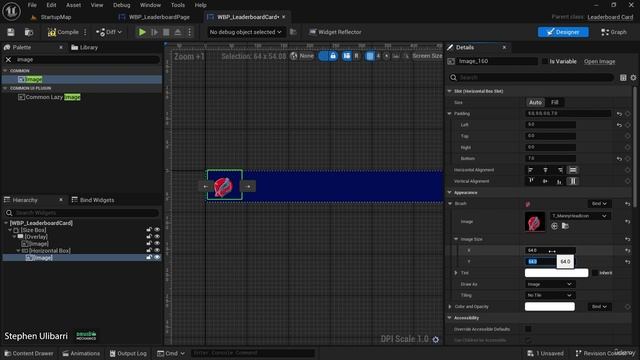Screen dimensions: 640x360
Task: Compile the widget blueprint
Action: (63, 32)
